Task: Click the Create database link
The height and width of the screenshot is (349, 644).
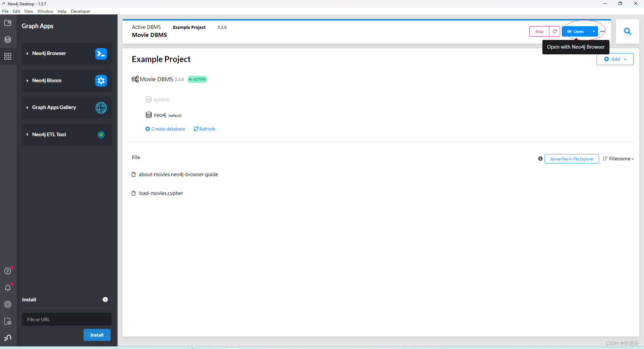Action: click(x=165, y=129)
